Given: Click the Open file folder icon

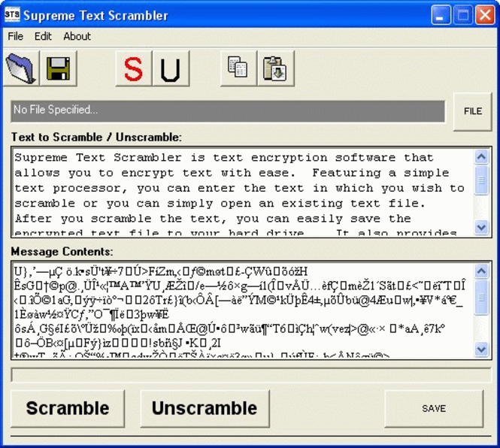Looking at the screenshot, I should tap(21, 68).
